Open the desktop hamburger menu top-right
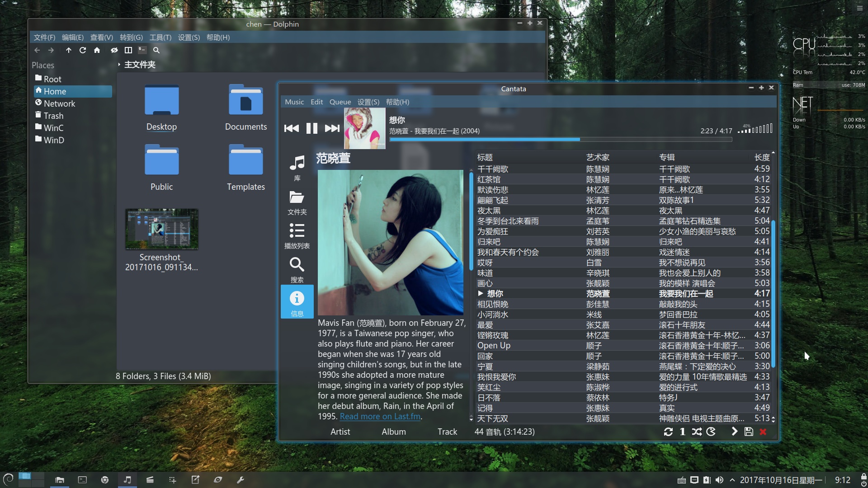 coord(859,8)
